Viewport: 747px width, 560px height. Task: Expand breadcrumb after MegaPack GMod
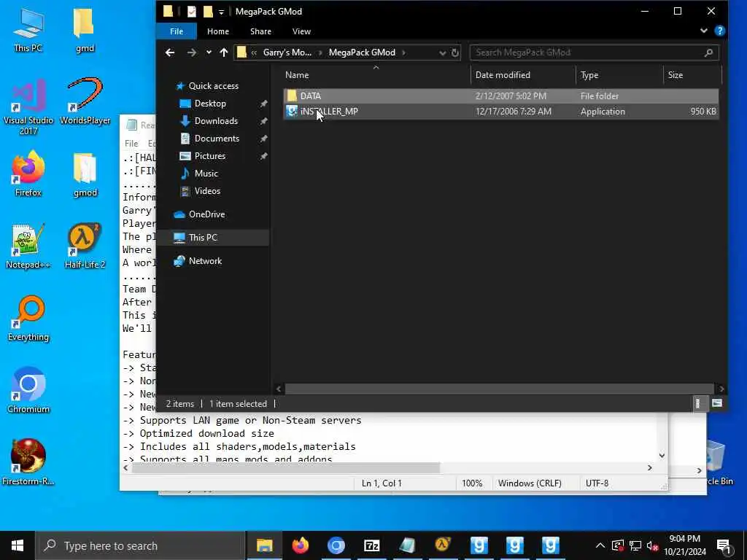(x=404, y=52)
